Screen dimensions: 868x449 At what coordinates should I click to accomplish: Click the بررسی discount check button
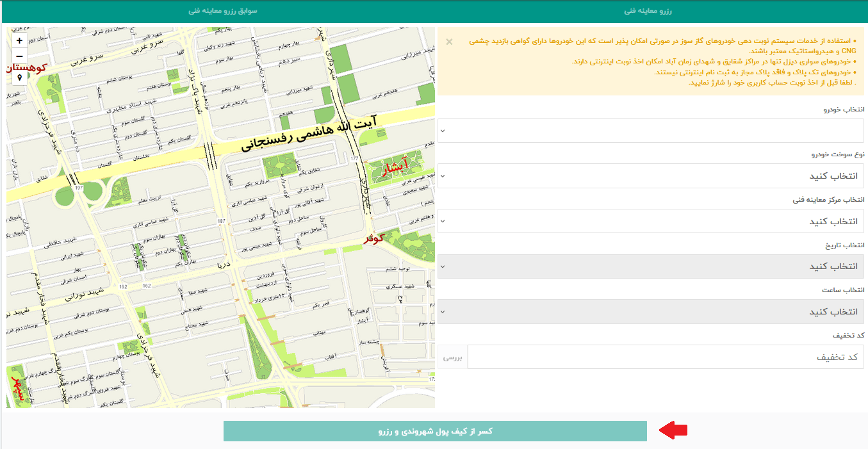coord(453,357)
